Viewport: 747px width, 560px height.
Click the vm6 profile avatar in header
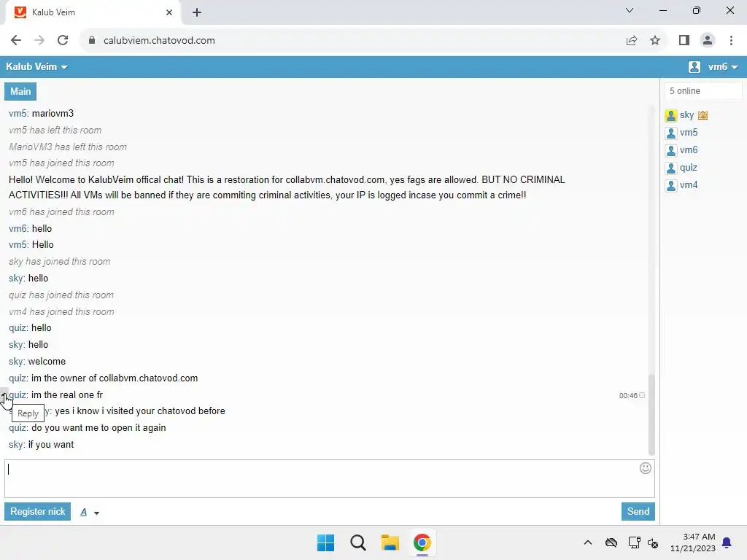click(x=694, y=66)
